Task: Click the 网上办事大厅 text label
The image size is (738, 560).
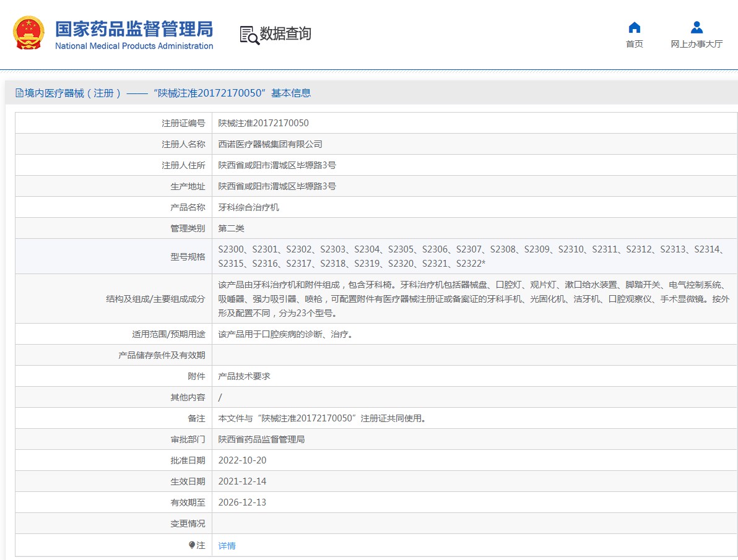Action: point(697,44)
